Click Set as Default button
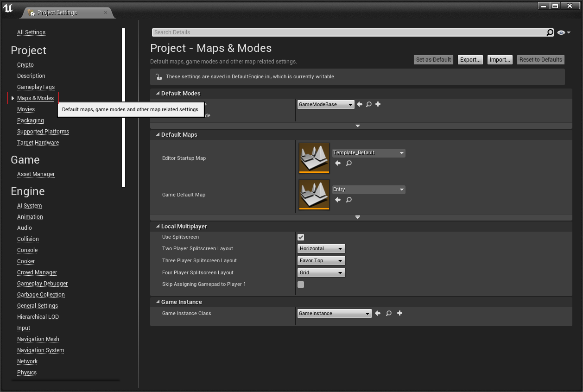Screen dimensions: 583x392 [433, 60]
